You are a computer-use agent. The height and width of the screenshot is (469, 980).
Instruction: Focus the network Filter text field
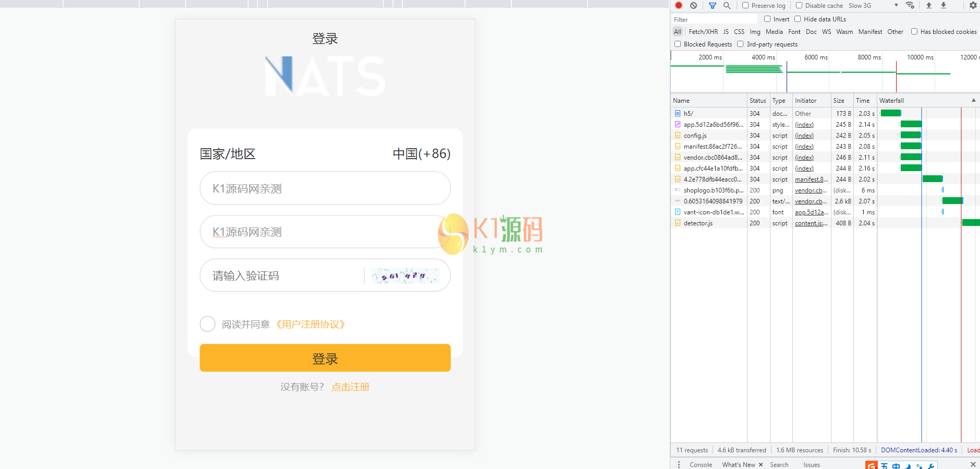click(x=715, y=19)
